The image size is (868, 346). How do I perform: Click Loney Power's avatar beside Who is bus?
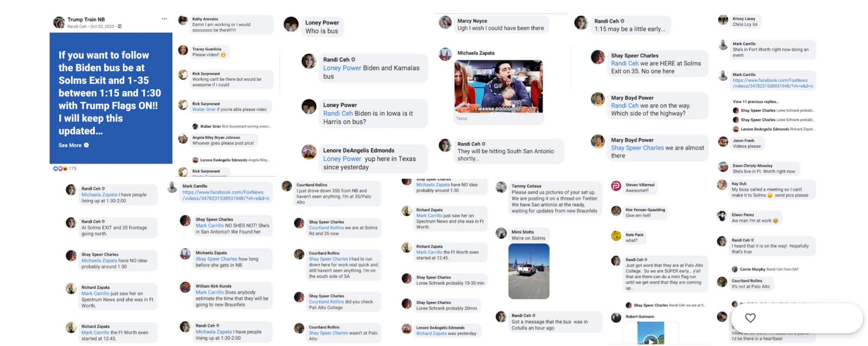[x=291, y=24]
